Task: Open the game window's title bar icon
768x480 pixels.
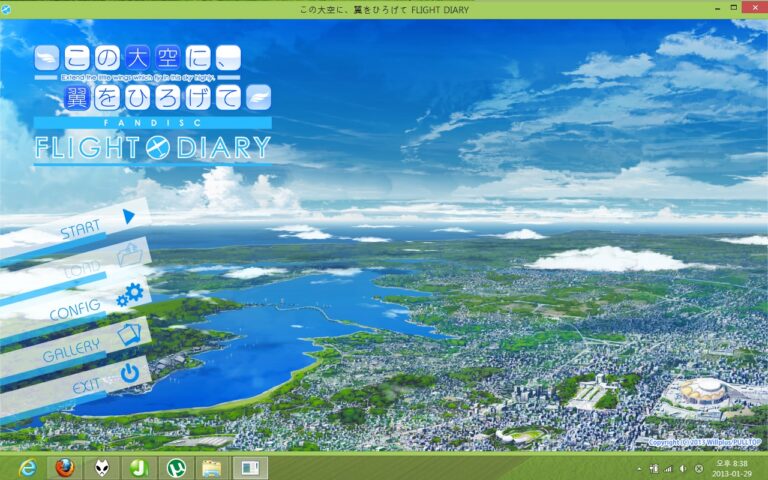Action: 6,9
